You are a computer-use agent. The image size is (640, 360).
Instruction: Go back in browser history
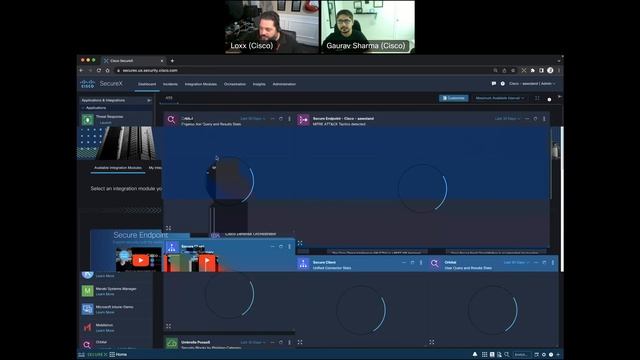(81, 70)
